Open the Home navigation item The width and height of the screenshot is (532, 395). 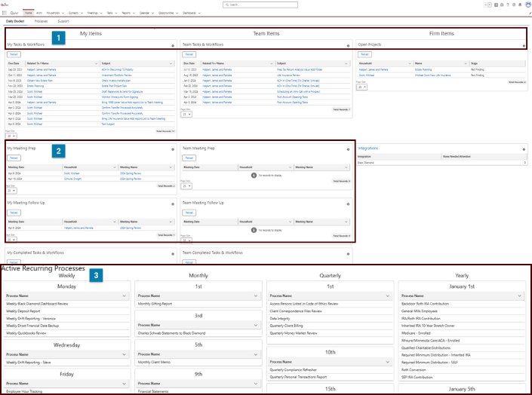[x=28, y=13]
